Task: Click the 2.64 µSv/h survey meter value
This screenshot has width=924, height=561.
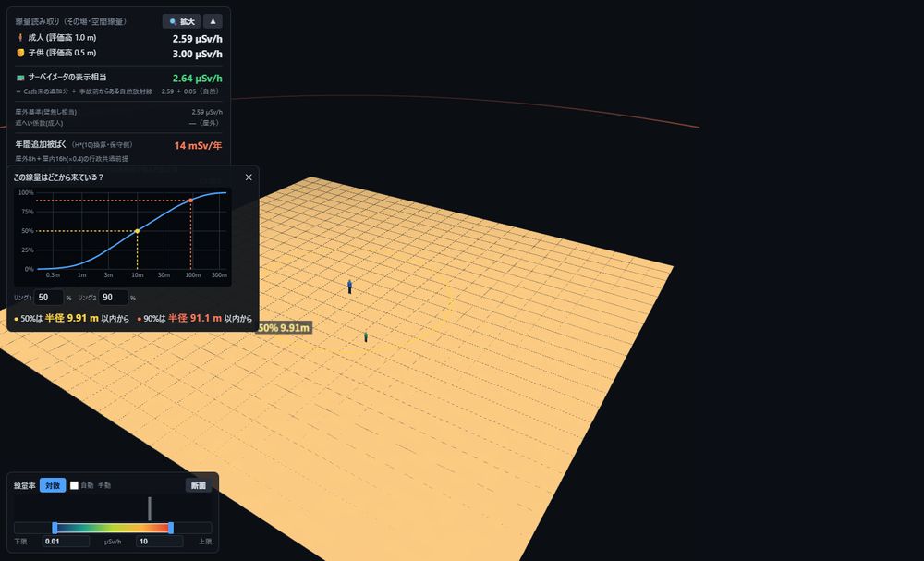Action: pyautogui.click(x=198, y=79)
